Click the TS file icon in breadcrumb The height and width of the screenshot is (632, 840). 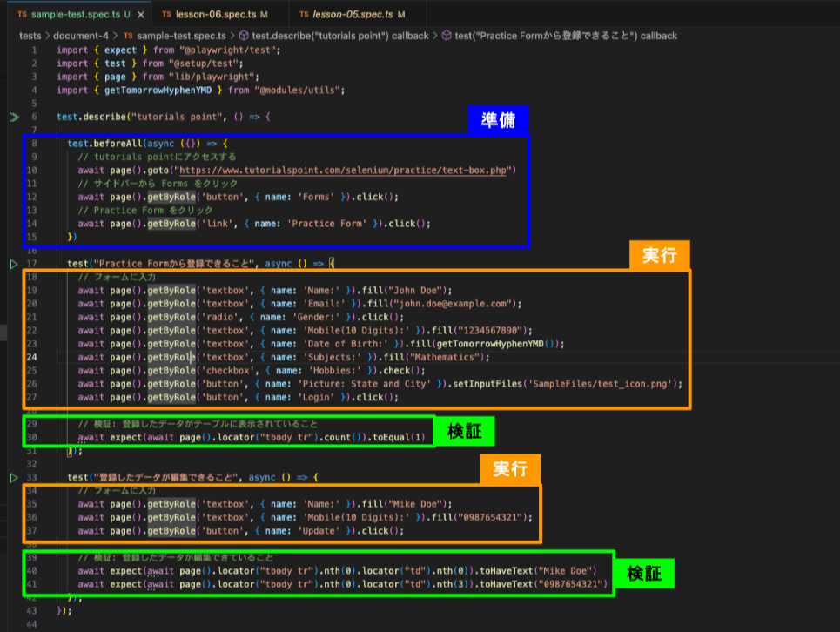(129, 36)
